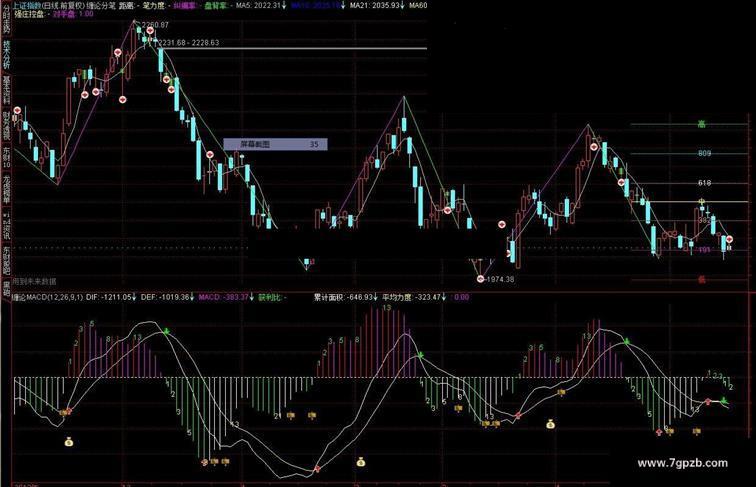This screenshot has width=756, height=487.
Task: Click the red 低 level label
Action: click(702, 279)
